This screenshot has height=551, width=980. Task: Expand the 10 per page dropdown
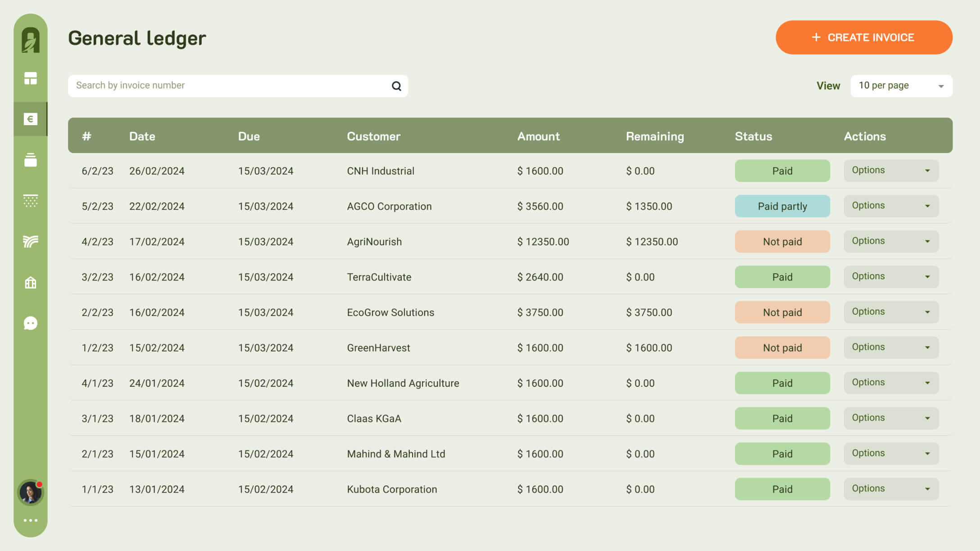[x=901, y=86]
